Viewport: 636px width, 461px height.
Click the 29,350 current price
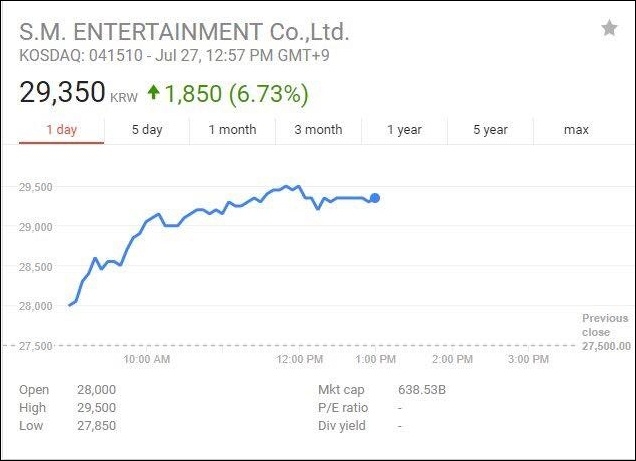click(62, 93)
